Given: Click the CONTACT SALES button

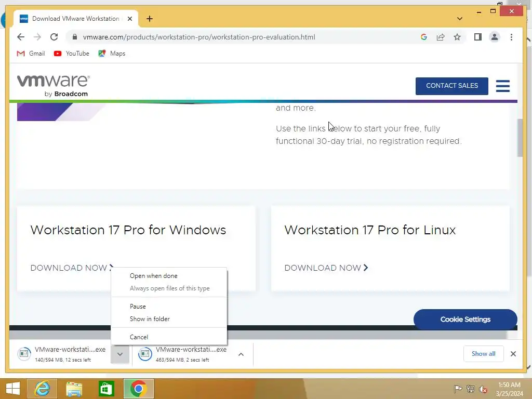Looking at the screenshot, I should pos(451,86).
